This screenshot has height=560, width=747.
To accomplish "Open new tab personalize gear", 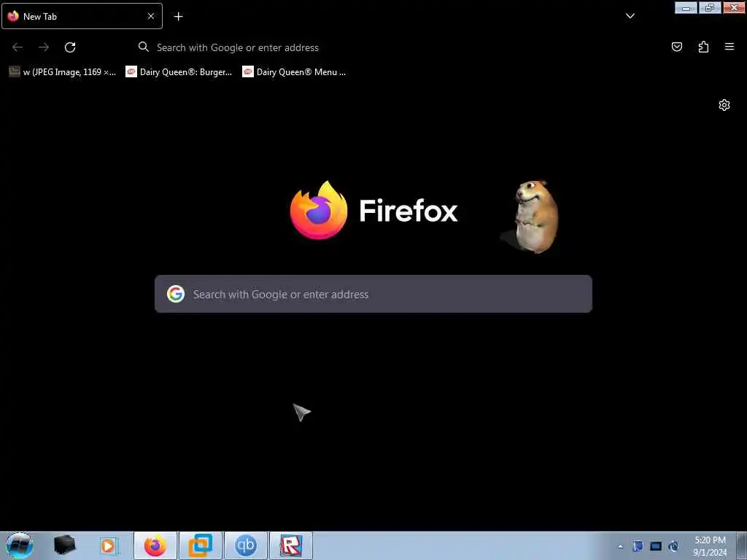I will [724, 105].
